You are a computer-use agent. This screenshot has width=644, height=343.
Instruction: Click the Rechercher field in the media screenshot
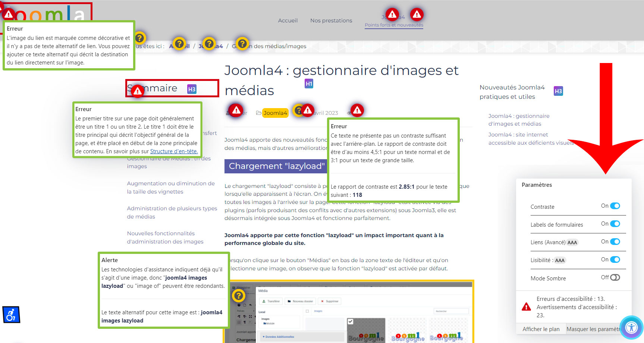(451, 311)
